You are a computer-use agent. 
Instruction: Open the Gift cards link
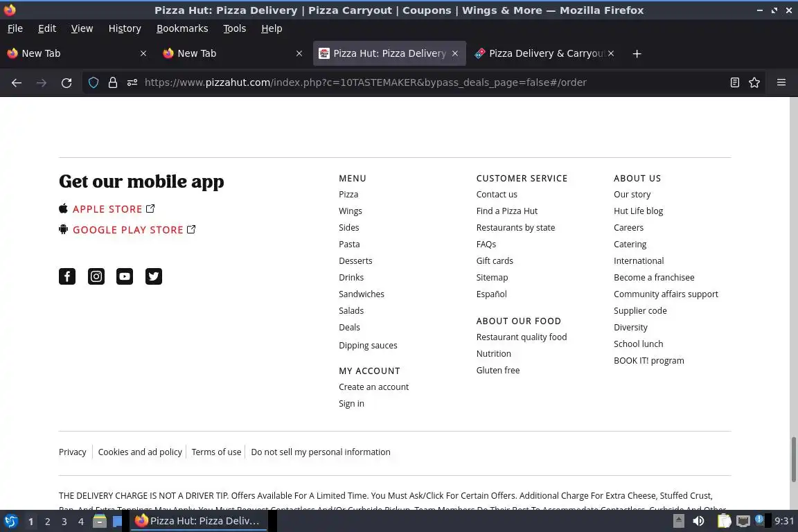point(495,260)
